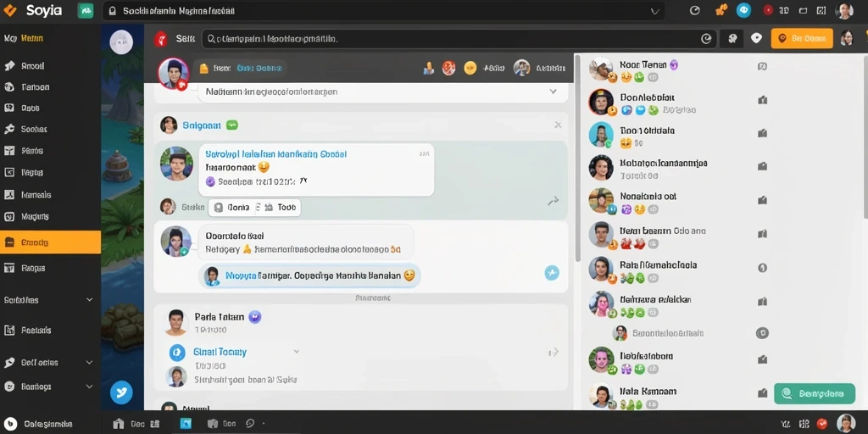Open the arrow chevron at right of lower card

click(554, 352)
